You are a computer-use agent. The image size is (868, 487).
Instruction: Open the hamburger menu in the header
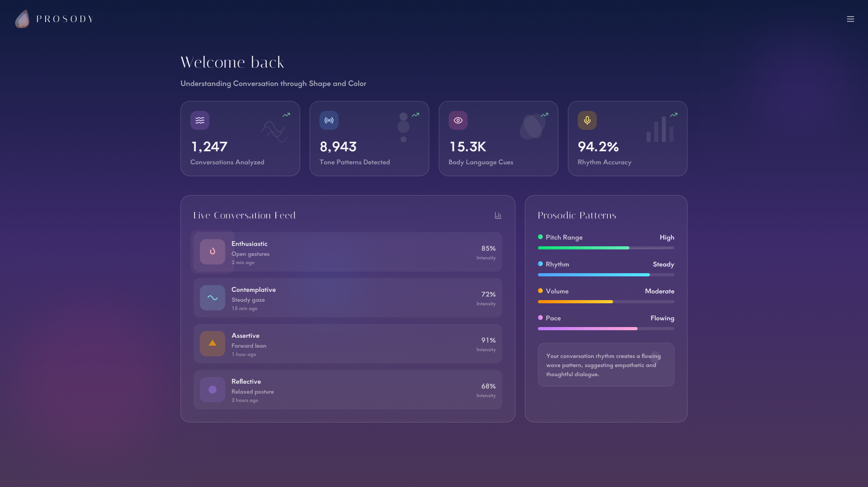850,19
